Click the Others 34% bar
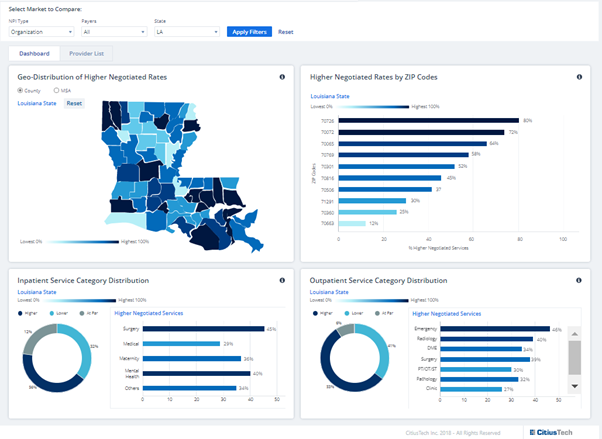Screen dimensions: 602x439 point(189,388)
